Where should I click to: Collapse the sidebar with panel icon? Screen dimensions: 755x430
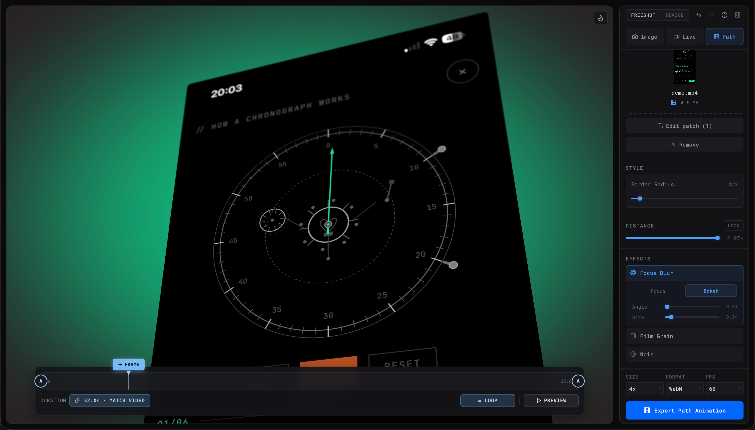click(x=737, y=15)
